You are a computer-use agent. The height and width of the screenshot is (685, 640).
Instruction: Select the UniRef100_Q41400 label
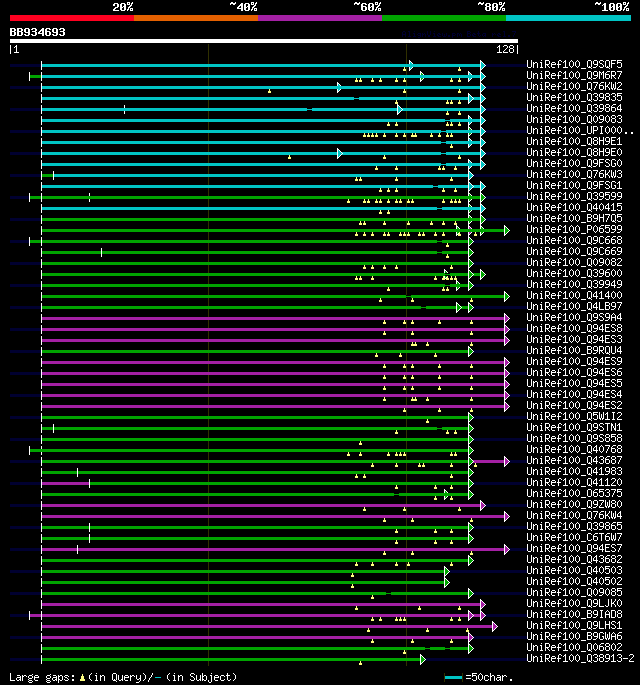pos(574,295)
